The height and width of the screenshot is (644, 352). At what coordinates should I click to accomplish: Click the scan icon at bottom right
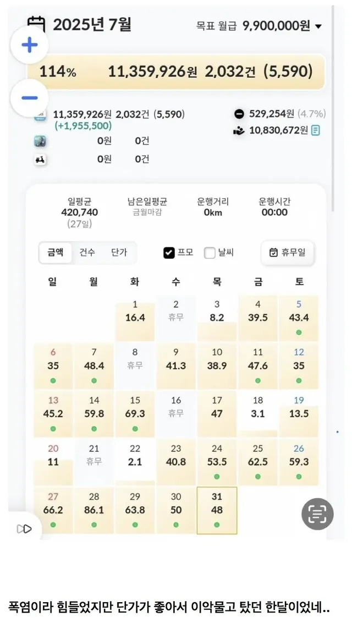point(316,513)
